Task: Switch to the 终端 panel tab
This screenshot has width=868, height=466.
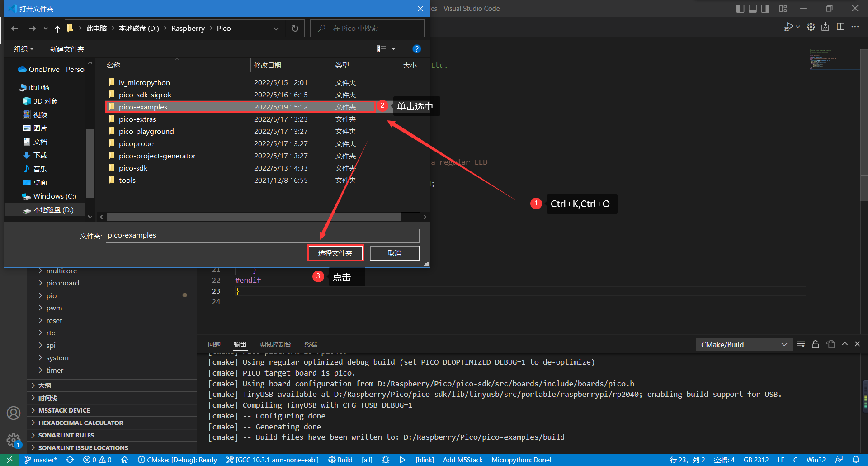Action: [311, 344]
